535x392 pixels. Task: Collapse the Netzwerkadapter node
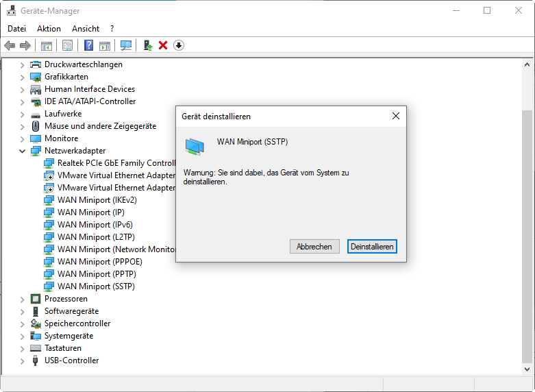[22, 151]
